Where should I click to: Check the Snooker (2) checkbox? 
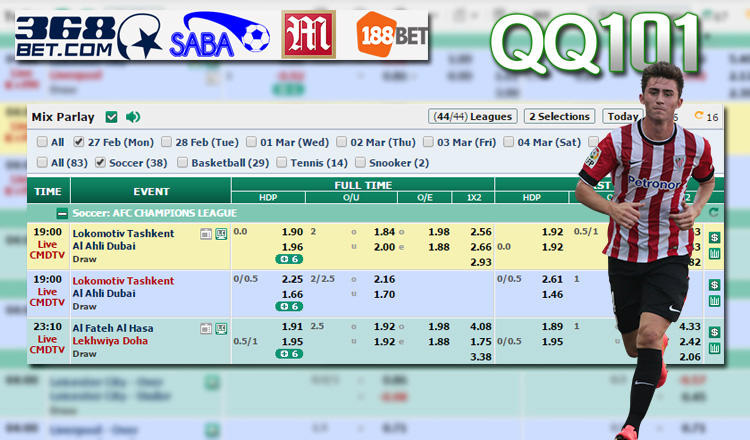(360, 163)
